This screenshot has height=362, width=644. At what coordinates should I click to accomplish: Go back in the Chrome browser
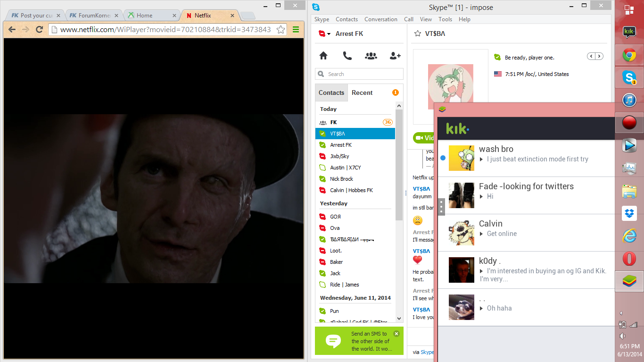point(12,29)
